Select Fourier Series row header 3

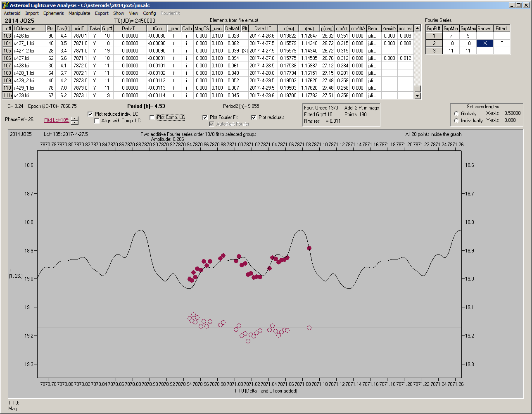coord(434,51)
